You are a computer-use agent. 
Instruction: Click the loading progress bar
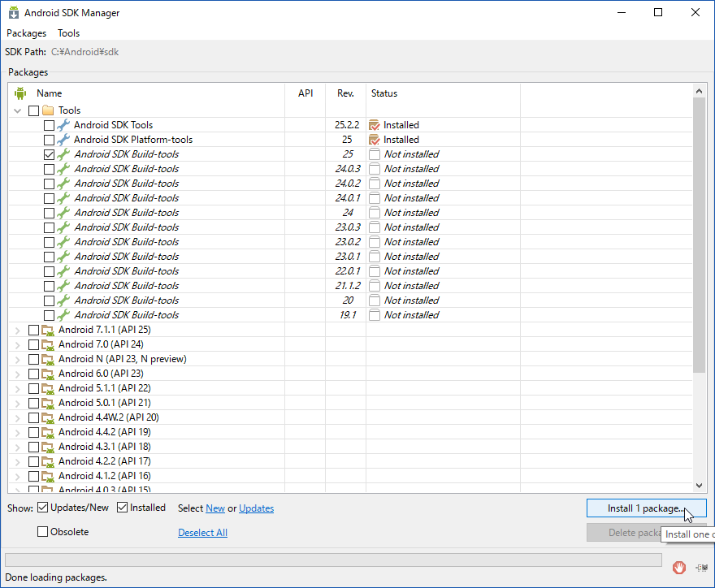click(x=333, y=560)
